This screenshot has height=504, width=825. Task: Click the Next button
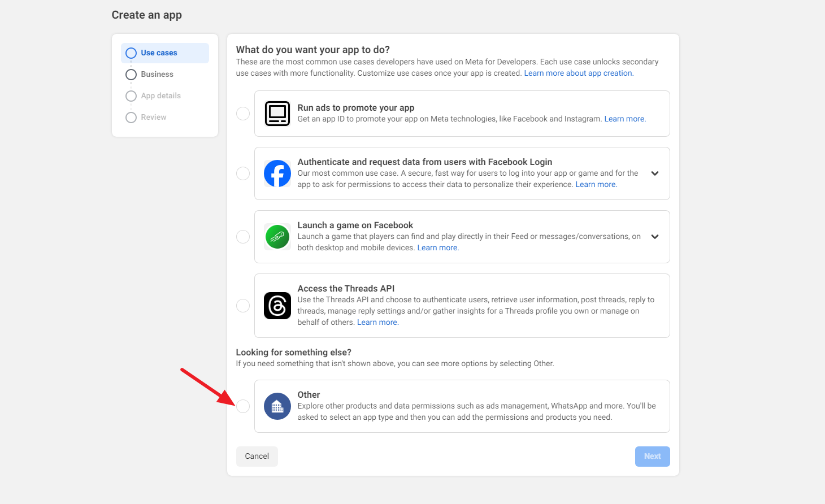652,456
